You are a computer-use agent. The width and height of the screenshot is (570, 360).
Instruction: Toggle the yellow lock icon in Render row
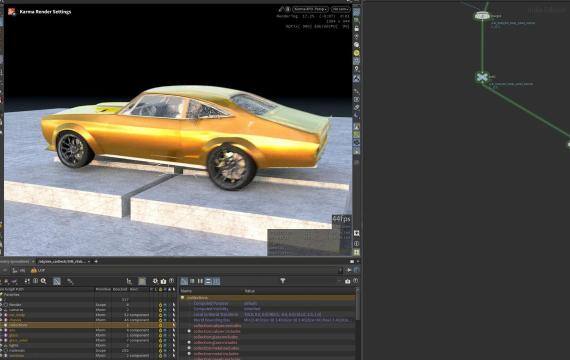click(160, 305)
